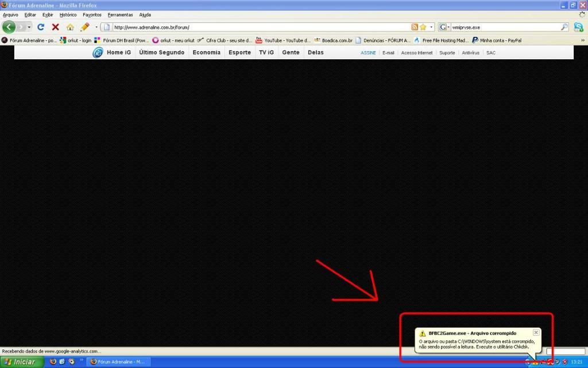
Task: Go to the Home page icon
Action: 70,27
